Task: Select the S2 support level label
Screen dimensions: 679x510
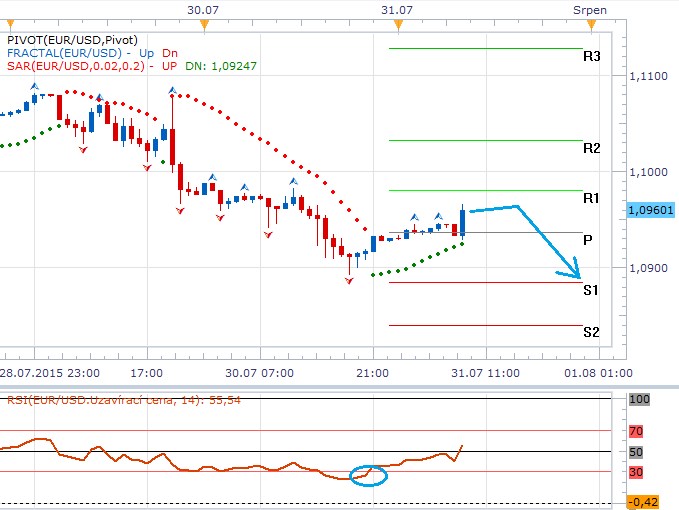Action: coord(591,332)
